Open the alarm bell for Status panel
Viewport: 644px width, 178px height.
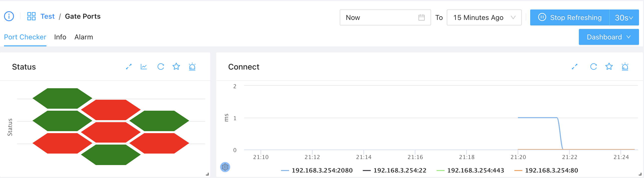192,67
